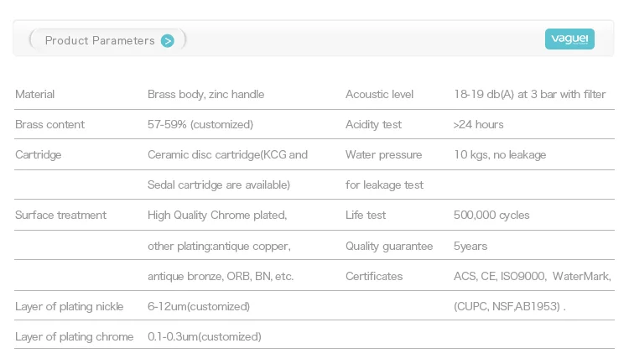Click the Quality guarantee label
Screen dimensions: 629x364
(389, 246)
